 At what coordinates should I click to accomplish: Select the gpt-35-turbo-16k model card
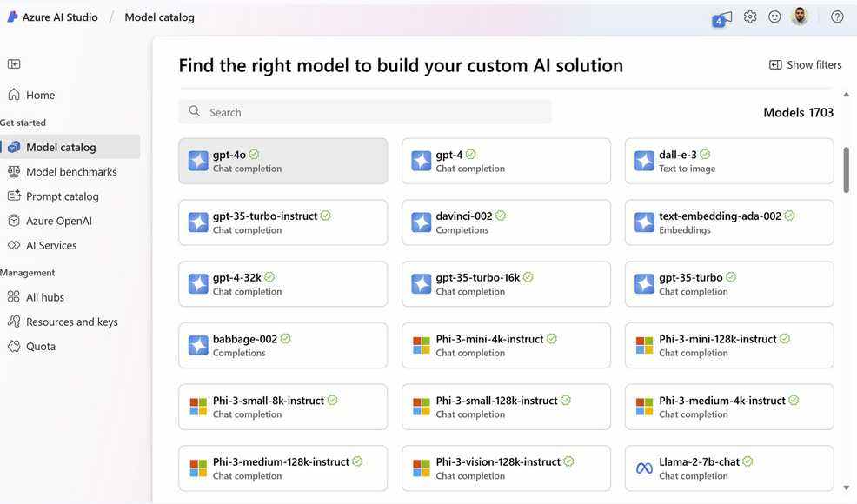(506, 283)
